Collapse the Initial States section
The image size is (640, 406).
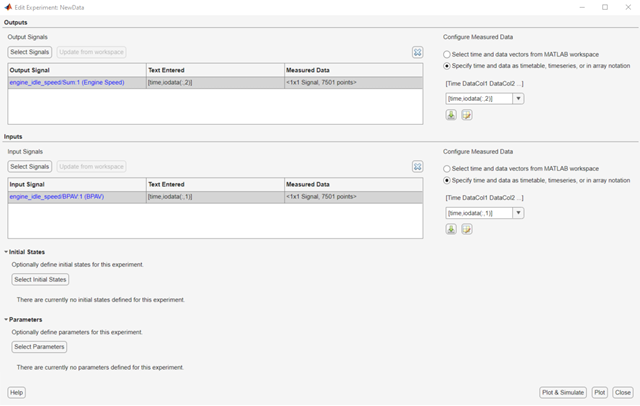coord(6,252)
